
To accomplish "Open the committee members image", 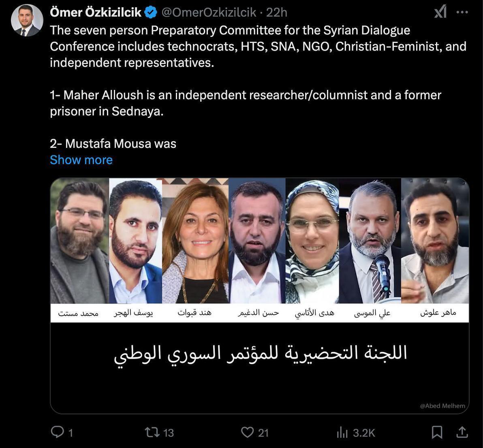I will (259, 296).
